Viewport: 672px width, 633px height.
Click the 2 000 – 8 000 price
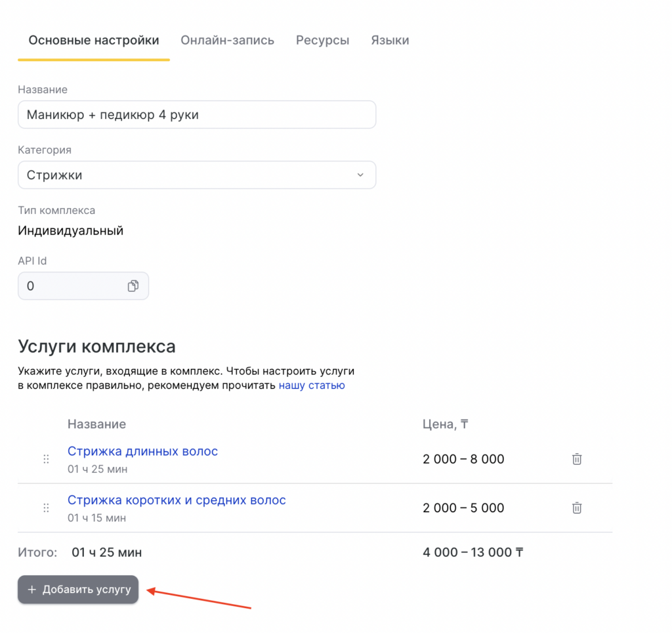(x=463, y=459)
